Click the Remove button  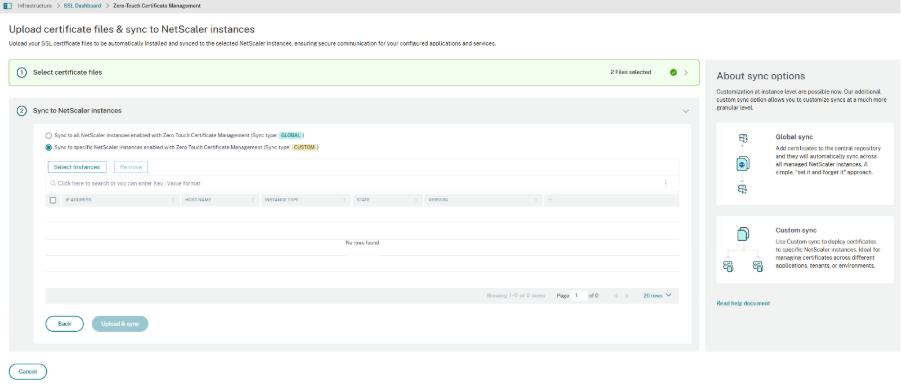(131, 167)
